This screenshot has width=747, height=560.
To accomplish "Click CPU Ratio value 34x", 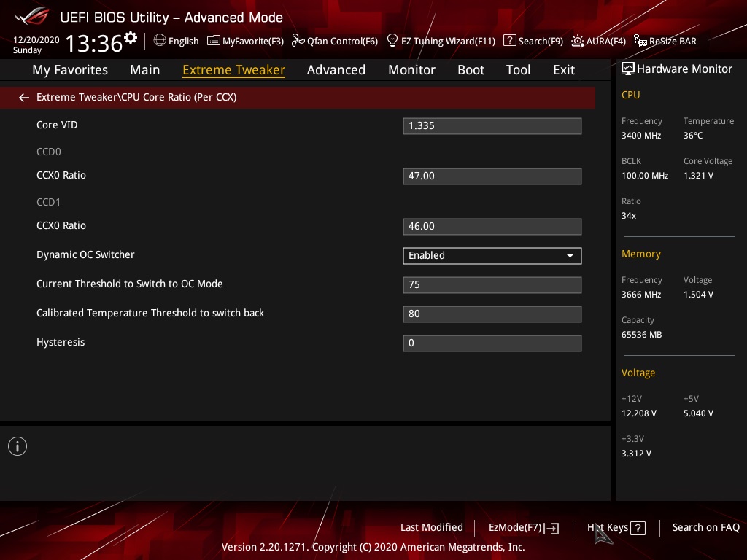I will [x=629, y=215].
